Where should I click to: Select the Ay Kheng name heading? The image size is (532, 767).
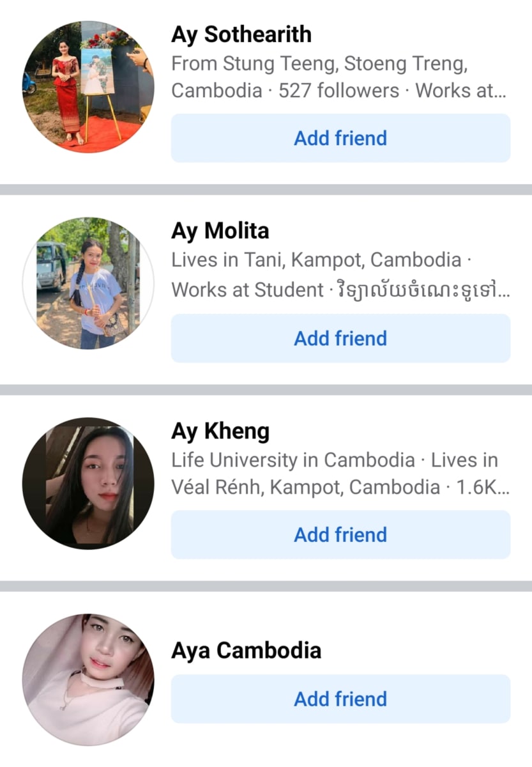[x=220, y=431]
